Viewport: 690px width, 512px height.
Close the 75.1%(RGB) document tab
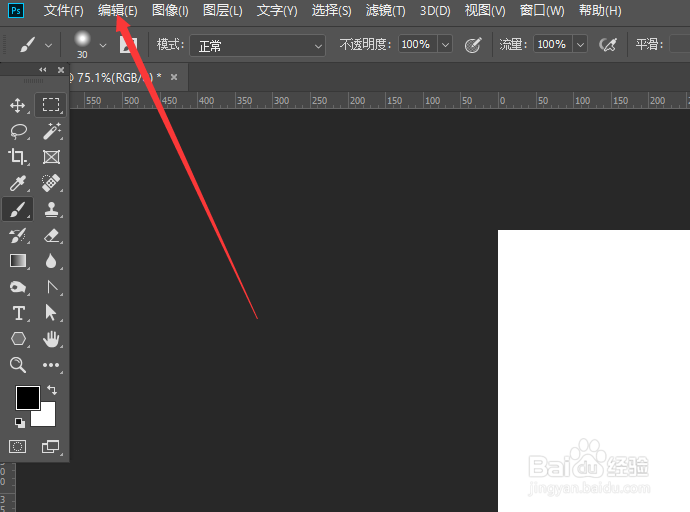174,77
